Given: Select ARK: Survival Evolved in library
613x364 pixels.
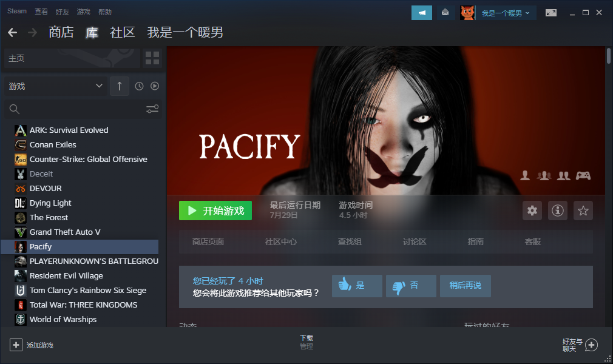Looking at the screenshot, I should point(80,130).
